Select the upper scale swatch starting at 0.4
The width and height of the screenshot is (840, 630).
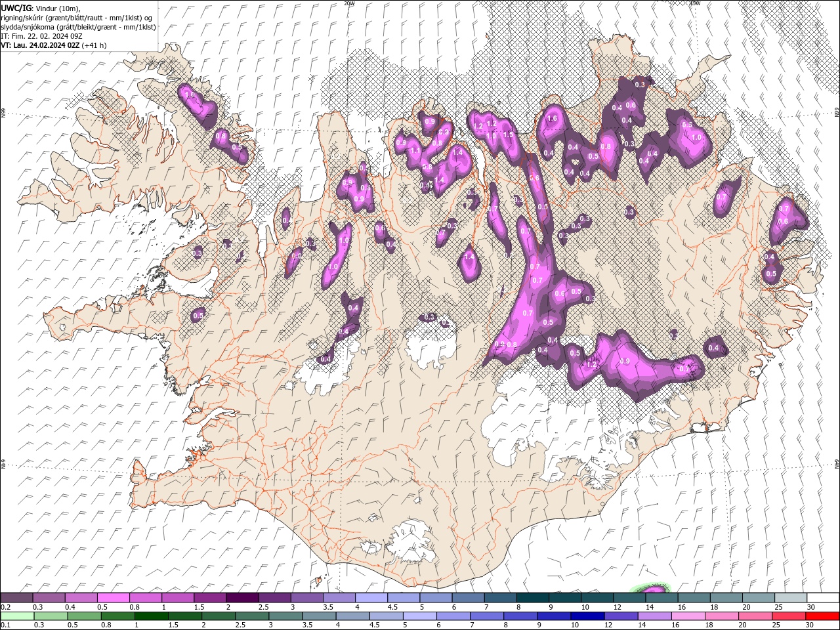pos(81,598)
